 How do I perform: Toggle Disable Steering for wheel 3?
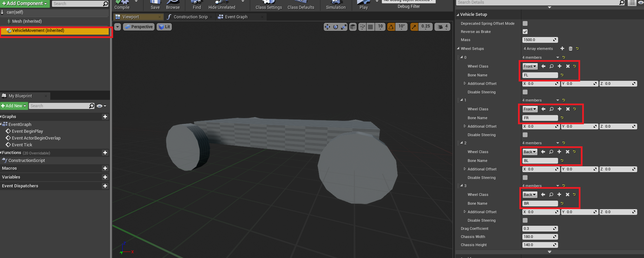point(525,220)
